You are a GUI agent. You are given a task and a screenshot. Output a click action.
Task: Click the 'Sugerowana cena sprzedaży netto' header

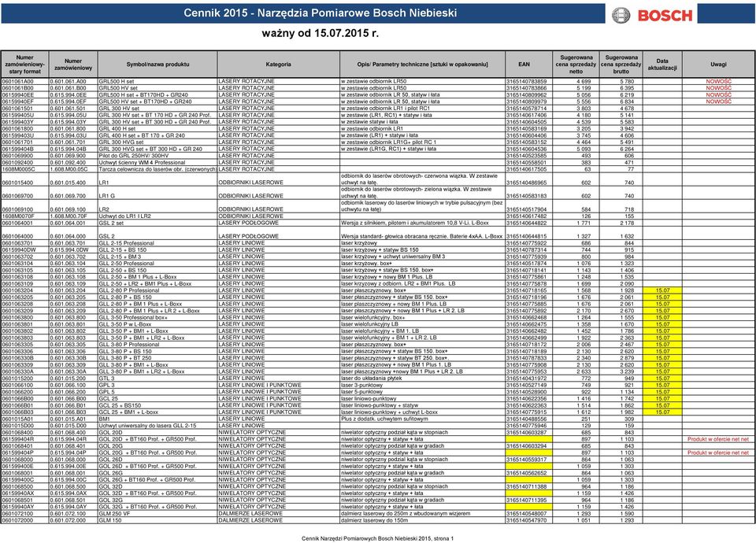[576, 64]
